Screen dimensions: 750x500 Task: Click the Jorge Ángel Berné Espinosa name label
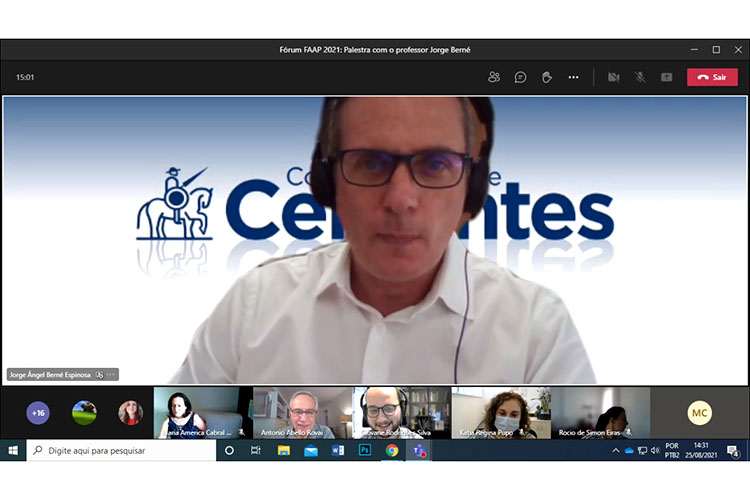50,375
